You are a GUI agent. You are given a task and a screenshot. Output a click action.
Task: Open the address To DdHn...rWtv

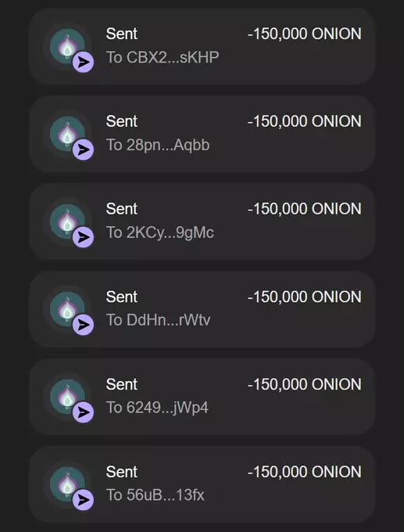(x=159, y=320)
